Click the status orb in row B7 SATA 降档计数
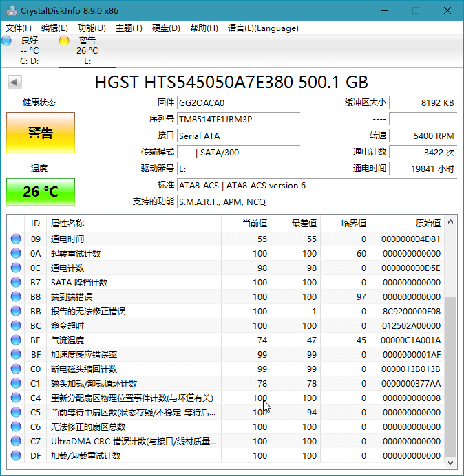Screen dimensions: 464x476 tap(16, 282)
